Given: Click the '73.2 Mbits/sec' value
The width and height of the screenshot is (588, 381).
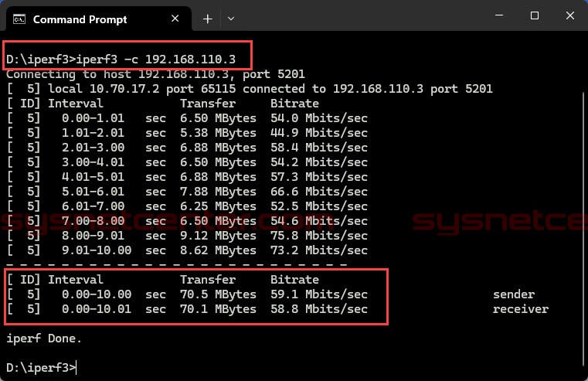Looking at the screenshot, I should click(x=319, y=250).
